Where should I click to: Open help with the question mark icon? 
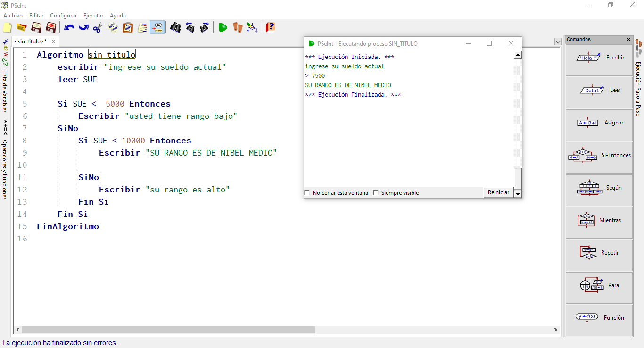click(x=270, y=27)
